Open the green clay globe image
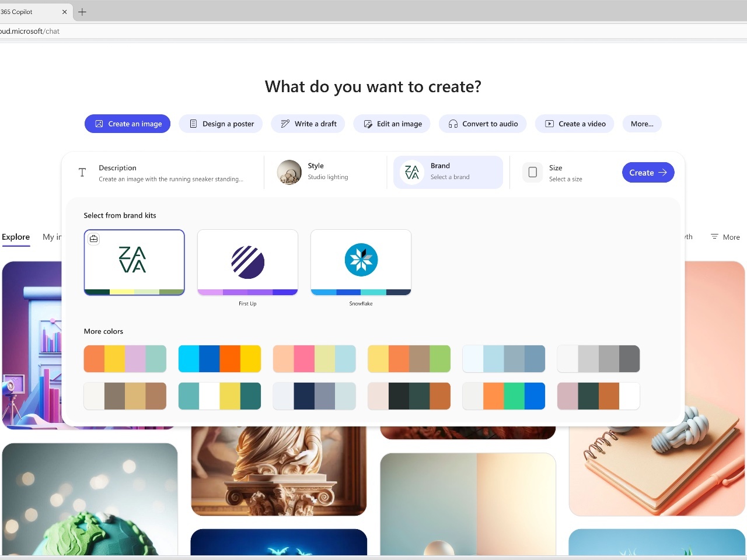The image size is (747, 560). [90, 499]
